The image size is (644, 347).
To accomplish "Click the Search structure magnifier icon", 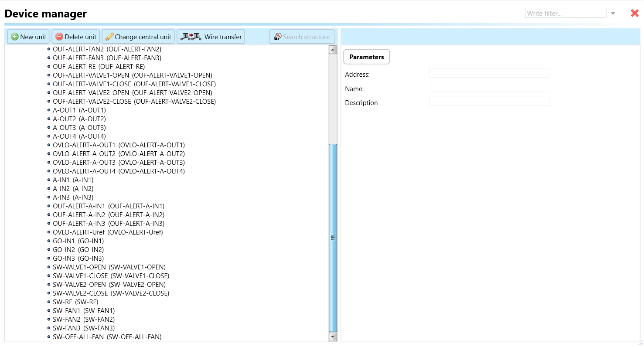I will coord(278,37).
